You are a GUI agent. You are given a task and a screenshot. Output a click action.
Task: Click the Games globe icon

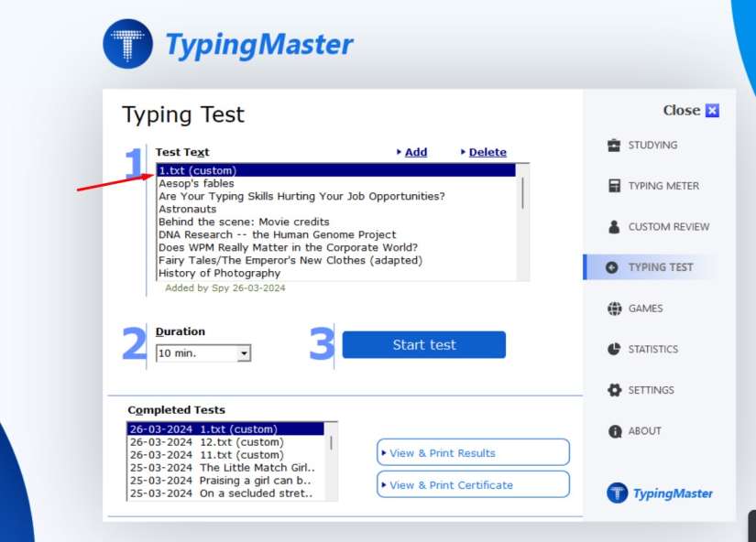pyautogui.click(x=614, y=309)
